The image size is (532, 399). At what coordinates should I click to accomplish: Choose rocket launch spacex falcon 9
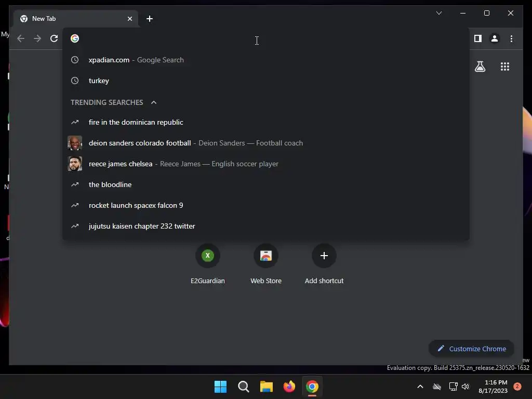[266, 205]
